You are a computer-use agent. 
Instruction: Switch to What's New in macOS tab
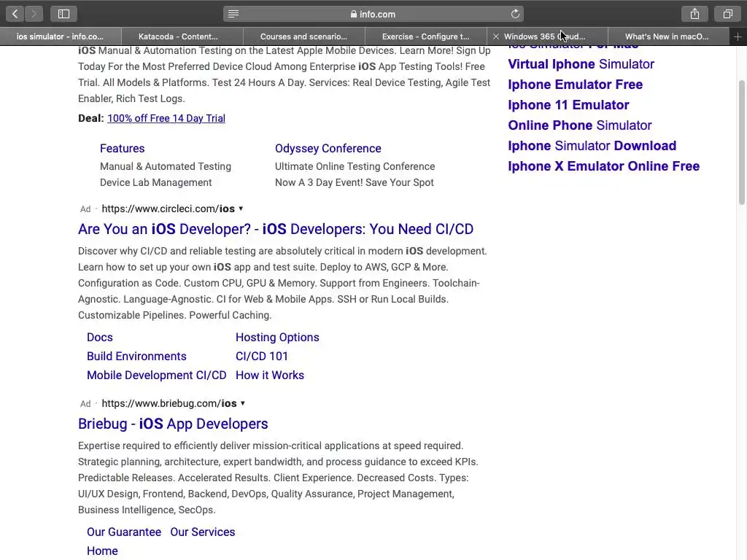[669, 36]
